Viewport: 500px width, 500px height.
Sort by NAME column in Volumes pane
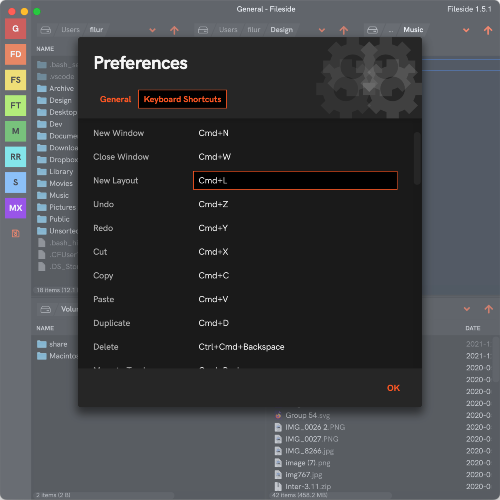(x=45, y=328)
